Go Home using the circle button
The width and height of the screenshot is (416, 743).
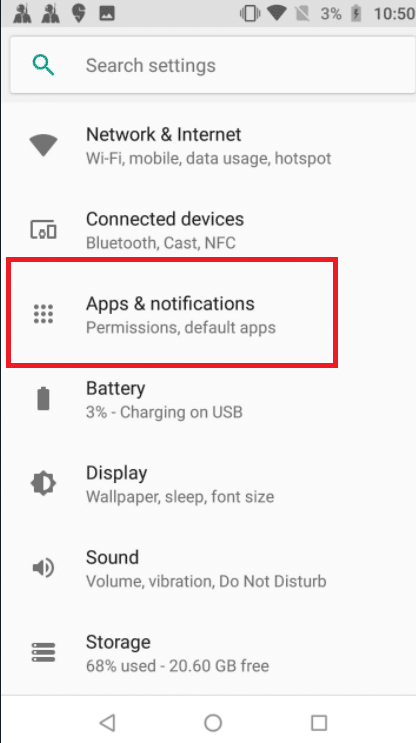[213, 723]
